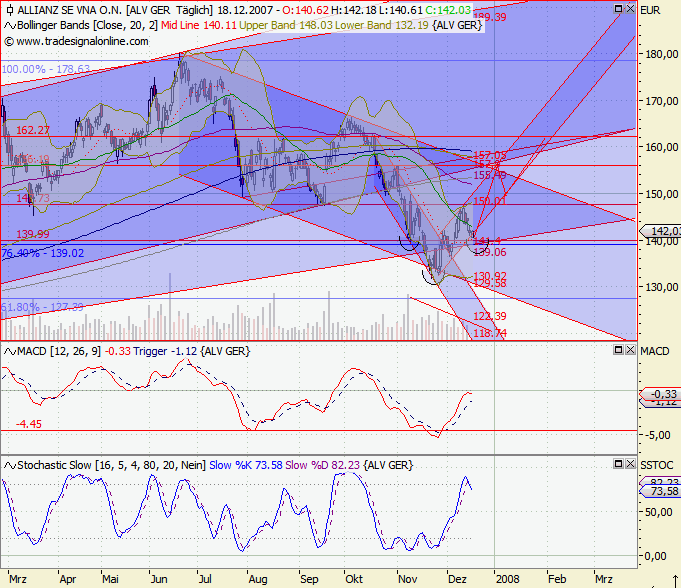681x588 pixels.
Task: Click the Okt month on time axis
Action: (x=353, y=578)
